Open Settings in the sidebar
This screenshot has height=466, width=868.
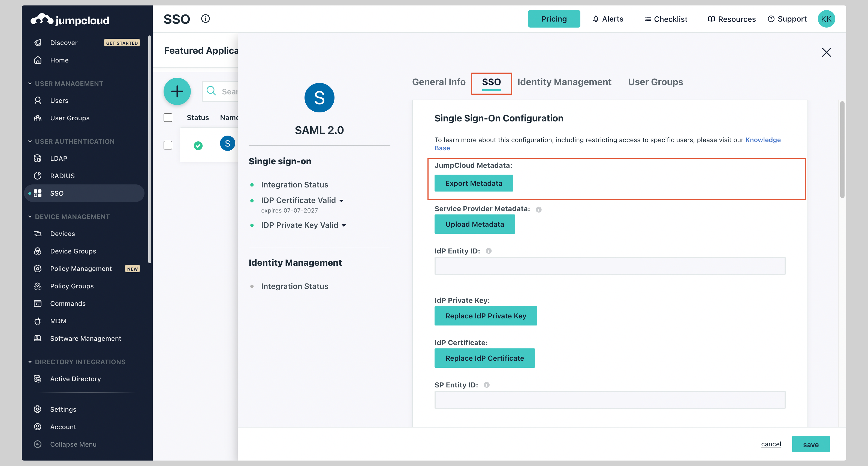click(x=63, y=409)
